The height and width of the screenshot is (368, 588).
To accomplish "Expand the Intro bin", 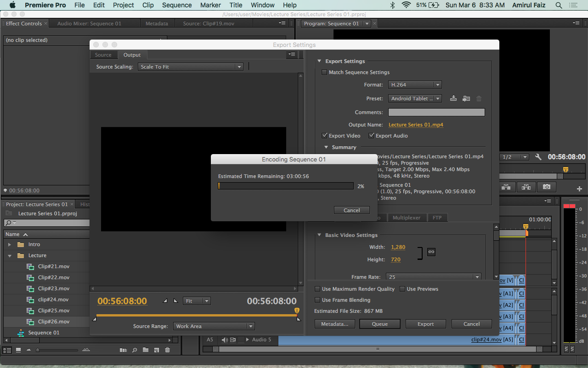I will 10,245.
